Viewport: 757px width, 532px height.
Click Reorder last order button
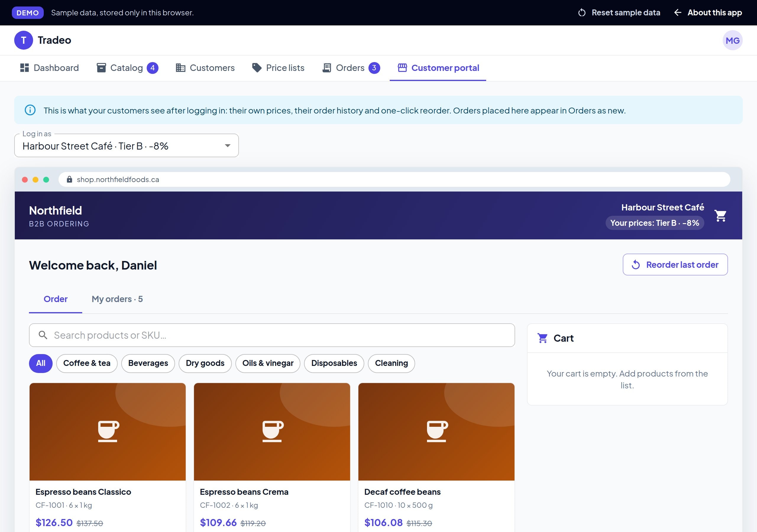point(675,264)
